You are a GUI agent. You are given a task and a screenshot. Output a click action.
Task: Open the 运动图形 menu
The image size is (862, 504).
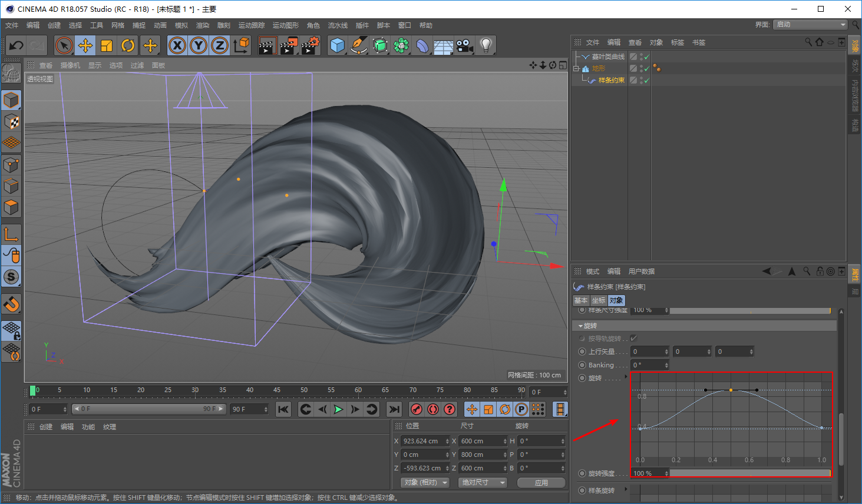coord(286,25)
